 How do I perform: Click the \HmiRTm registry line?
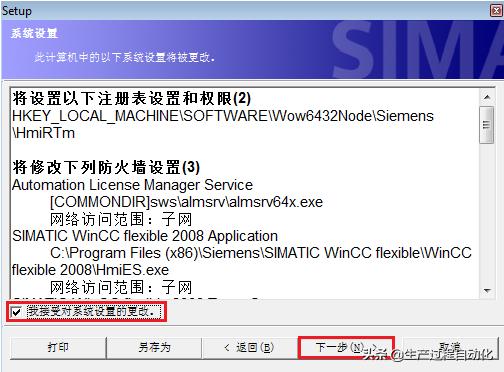click(x=43, y=133)
